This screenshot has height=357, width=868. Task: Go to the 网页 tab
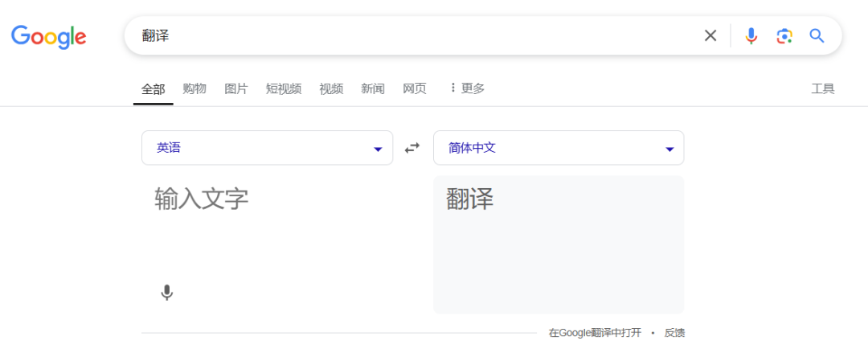tap(415, 88)
